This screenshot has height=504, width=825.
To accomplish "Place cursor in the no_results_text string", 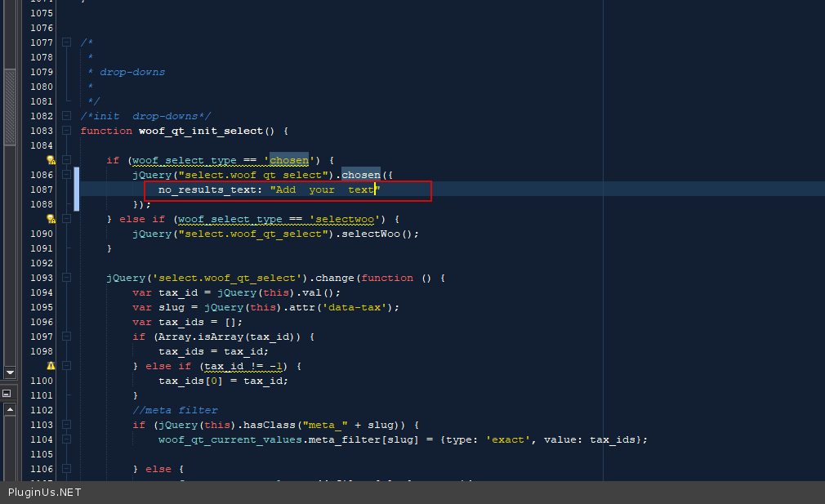I will click(x=325, y=190).
